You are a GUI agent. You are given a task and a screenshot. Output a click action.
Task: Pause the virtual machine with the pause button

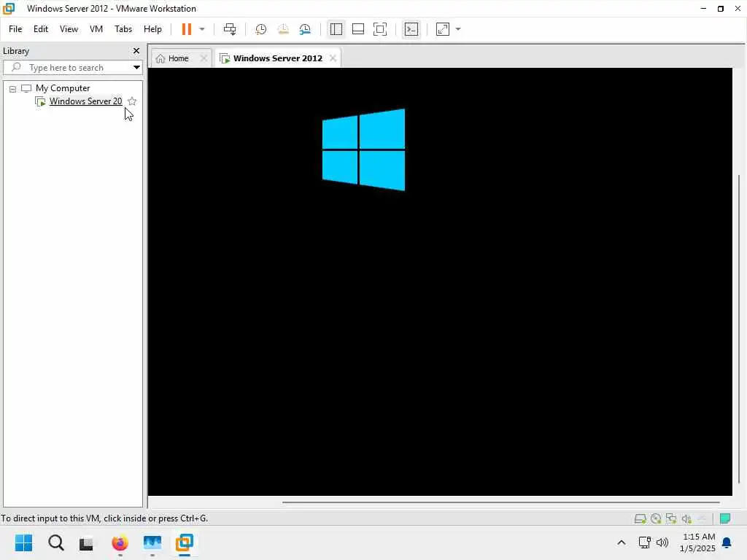(186, 29)
